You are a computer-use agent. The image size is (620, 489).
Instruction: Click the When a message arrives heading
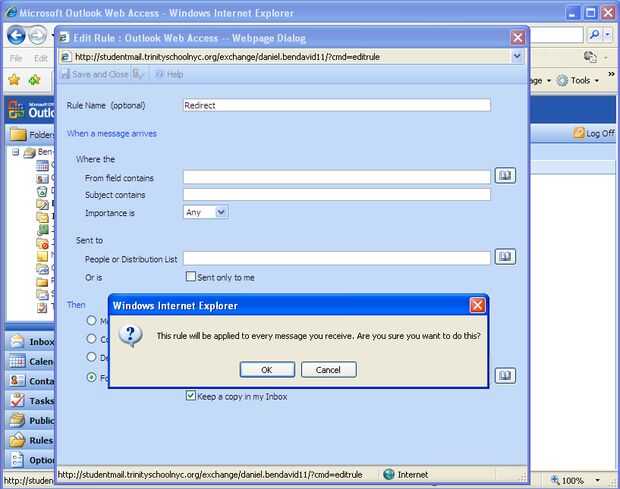[x=112, y=134]
